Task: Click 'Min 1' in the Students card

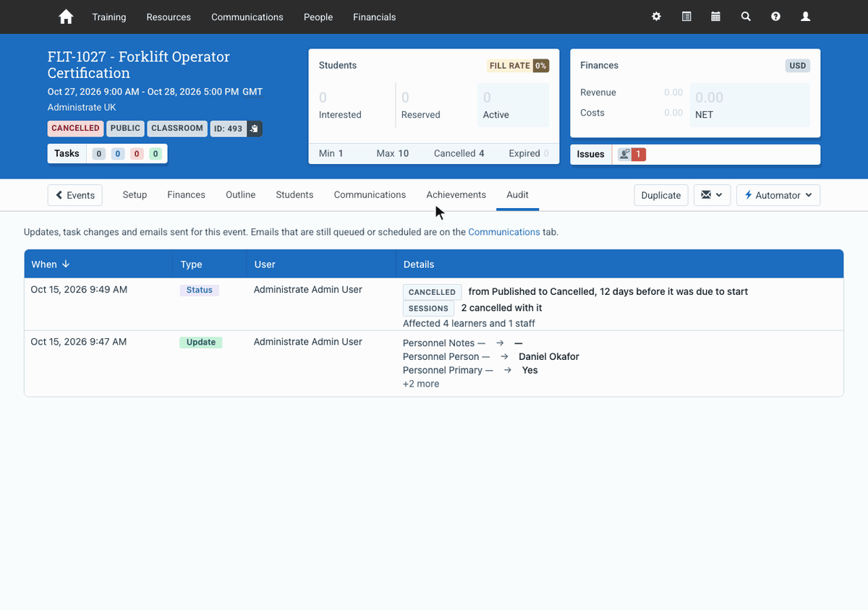Action: [331, 153]
